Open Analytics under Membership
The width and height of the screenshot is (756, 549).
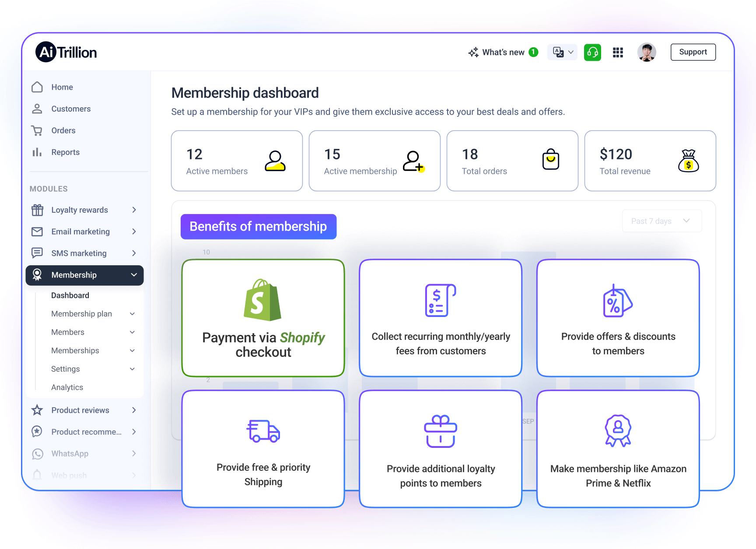(67, 387)
